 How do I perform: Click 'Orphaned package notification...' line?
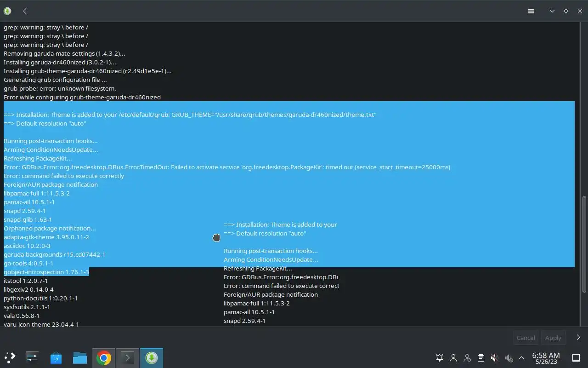pyautogui.click(x=50, y=228)
